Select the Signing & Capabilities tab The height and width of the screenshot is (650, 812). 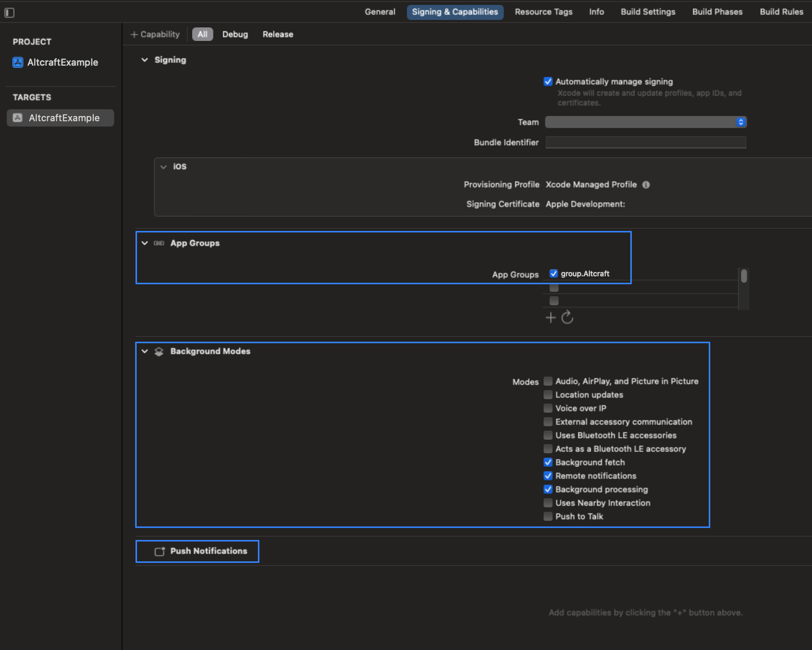(455, 12)
